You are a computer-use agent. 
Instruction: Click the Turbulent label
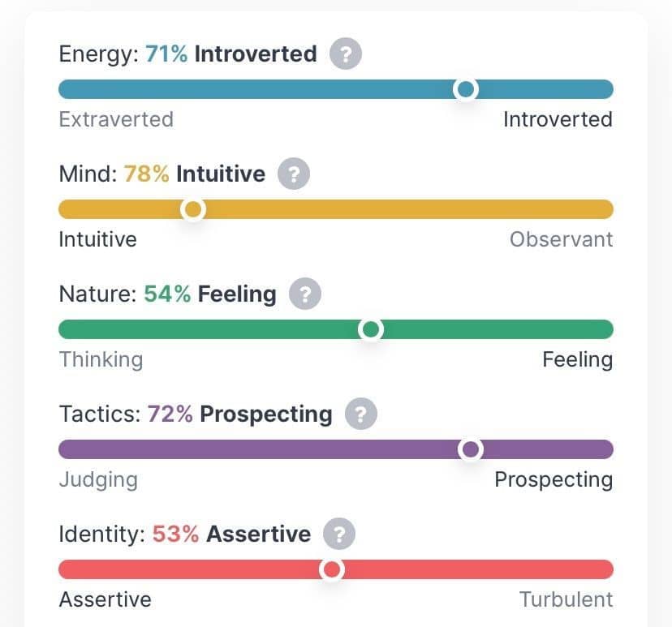coord(566,599)
